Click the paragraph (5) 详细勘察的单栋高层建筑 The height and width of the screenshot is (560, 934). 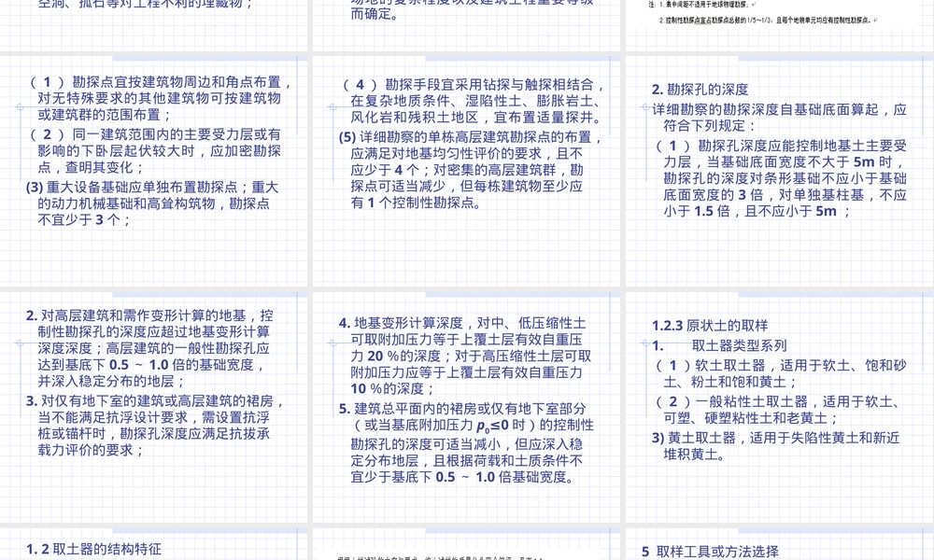pyautogui.click(x=471, y=170)
